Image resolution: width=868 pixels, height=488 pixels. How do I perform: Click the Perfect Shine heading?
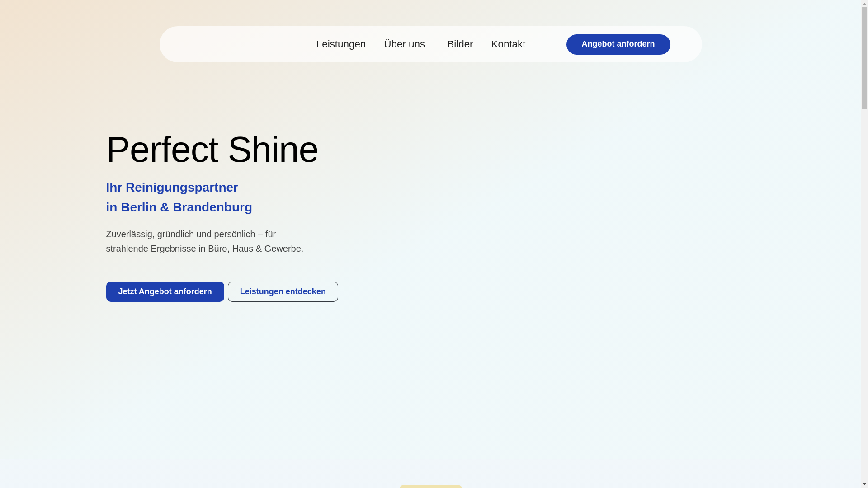(x=212, y=150)
